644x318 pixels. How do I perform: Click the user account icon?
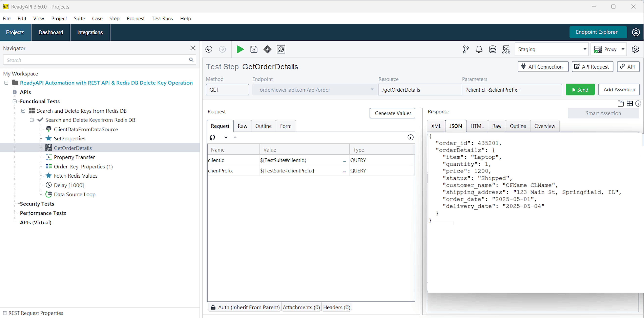click(636, 32)
